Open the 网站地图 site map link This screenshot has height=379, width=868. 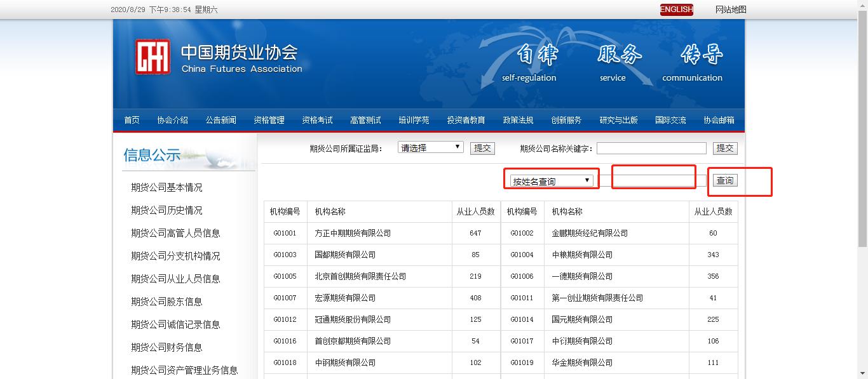[x=731, y=10]
